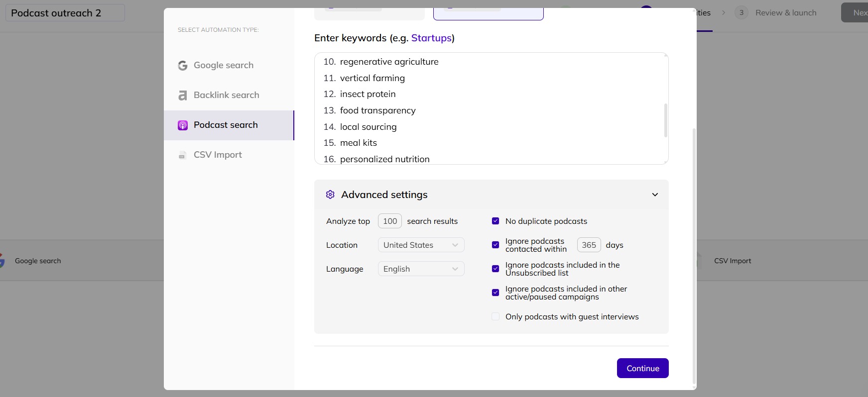Viewport: 868px width, 397px height.
Task: Click the CSV Import file icon
Action: (183, 155)
